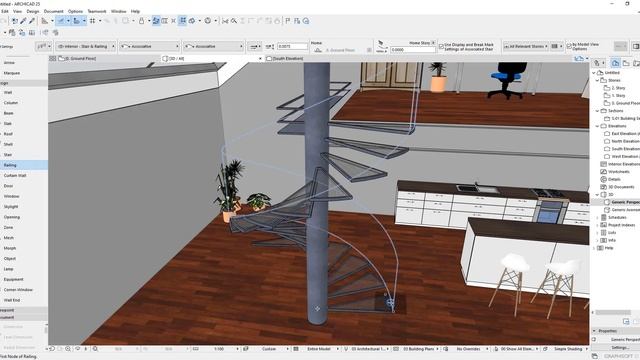This screenshot has width=640, height=360.
Task: Open the Edit menu
Action: pyautogui.click(x=4, y=11)
